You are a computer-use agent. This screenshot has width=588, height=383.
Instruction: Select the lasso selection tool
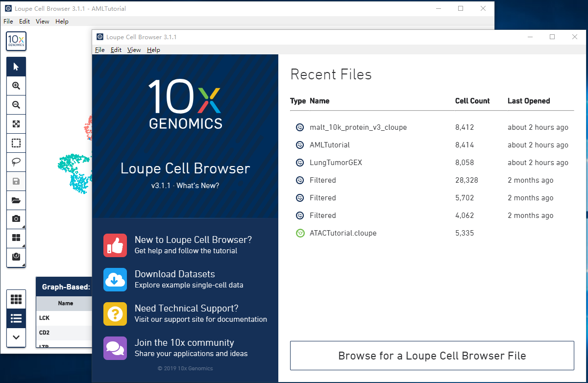pos(16,162)
